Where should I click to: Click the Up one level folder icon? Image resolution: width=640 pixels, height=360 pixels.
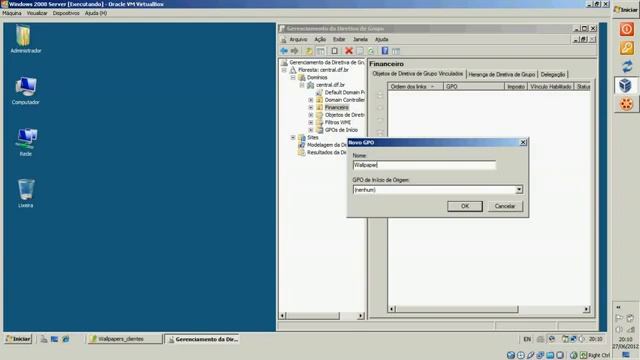pyautogui.click(x=309, y=51)
